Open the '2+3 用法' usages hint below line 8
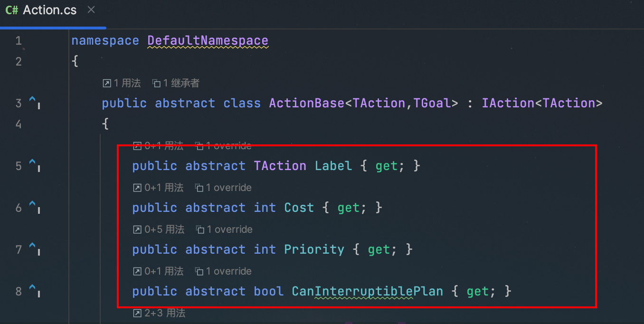This screenshot has width=644, height=324. (x=159, y=313)
